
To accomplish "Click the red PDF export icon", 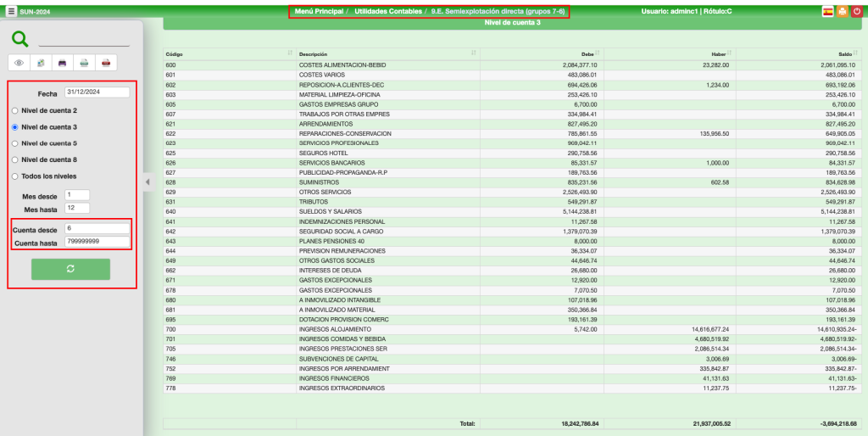I will pos(106,63).
